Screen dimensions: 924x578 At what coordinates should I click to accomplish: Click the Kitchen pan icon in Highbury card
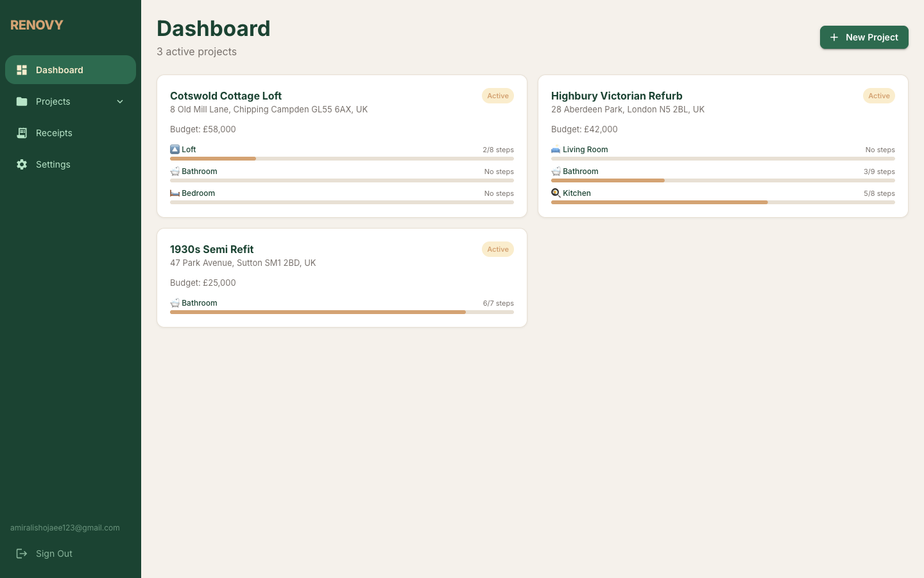click(x=556, y=193)
